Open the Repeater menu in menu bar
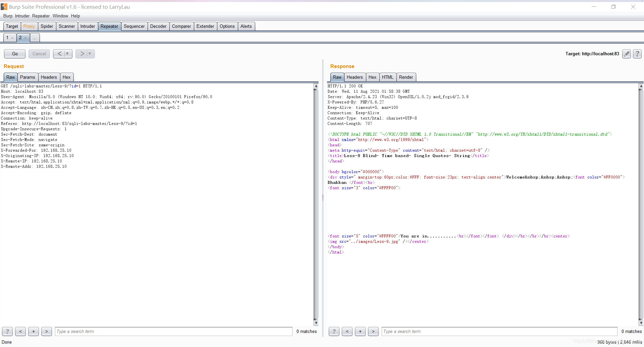Screen dimensions: 644x347 tap(41, 16)
